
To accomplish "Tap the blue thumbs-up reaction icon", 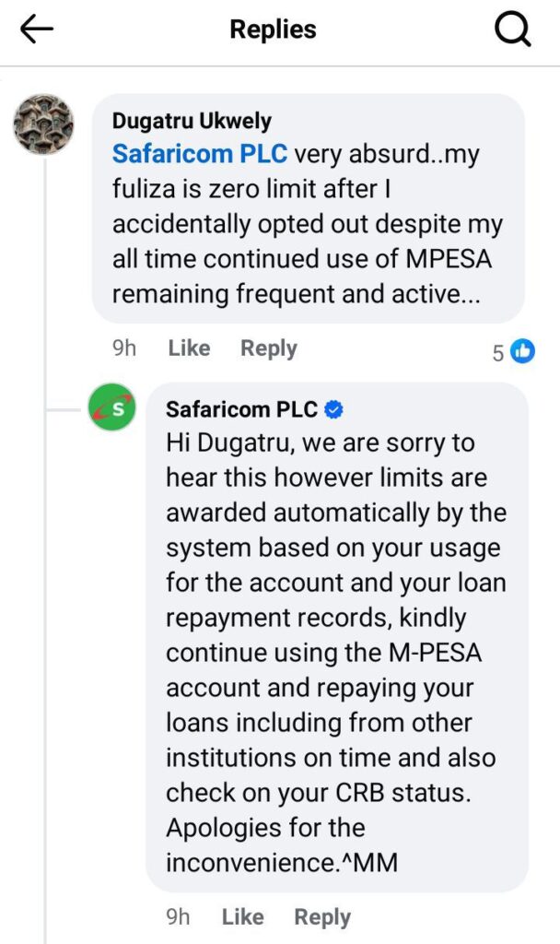I will pyautogui.click(x=523, y=351).
